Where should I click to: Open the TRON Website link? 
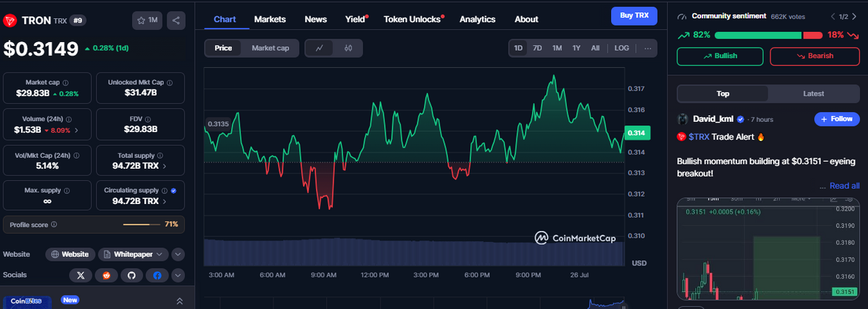point(70,254)
